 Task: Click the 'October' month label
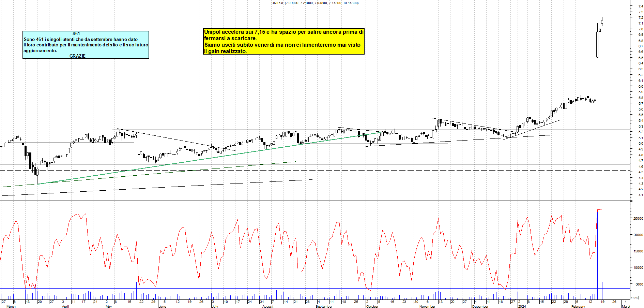[372, 306]
